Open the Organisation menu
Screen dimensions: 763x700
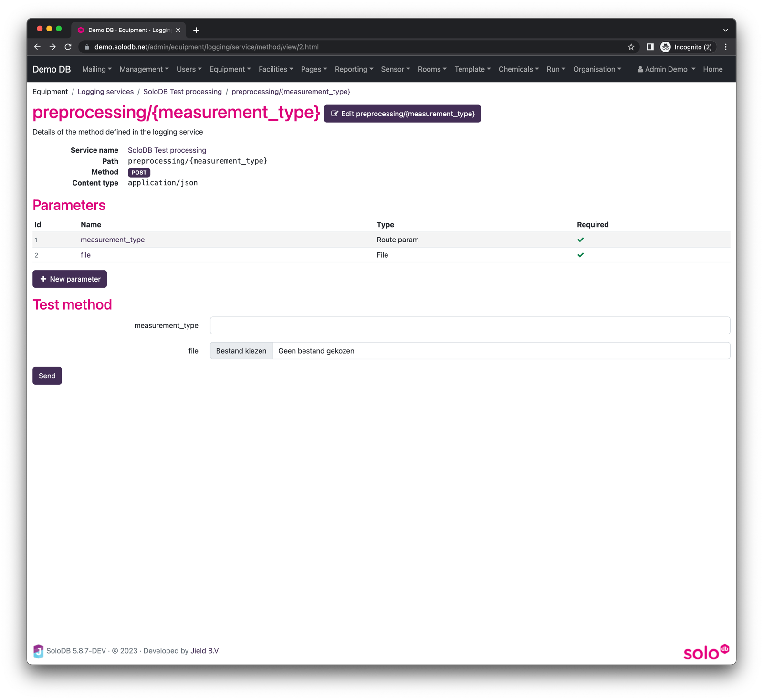point(597,69)
